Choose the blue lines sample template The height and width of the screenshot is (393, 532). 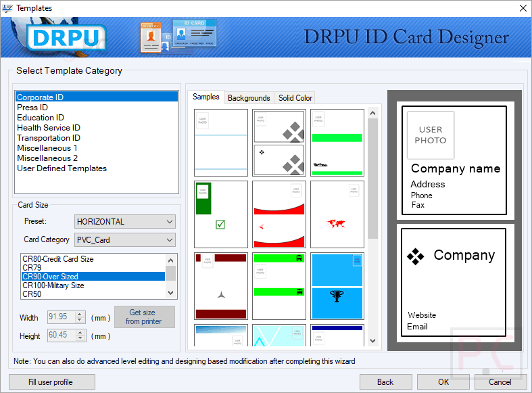point(221,143)
